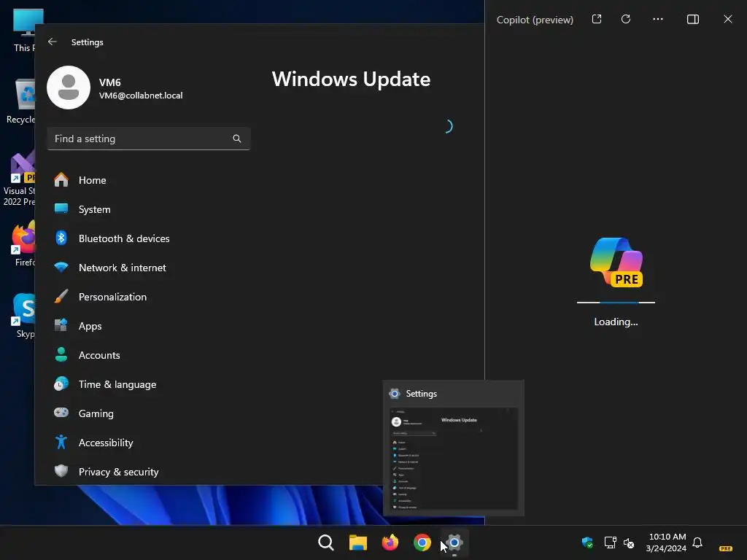Launch Firefox from the taskbar
This screenshot has width=747, height=560.
coord(390,542)
